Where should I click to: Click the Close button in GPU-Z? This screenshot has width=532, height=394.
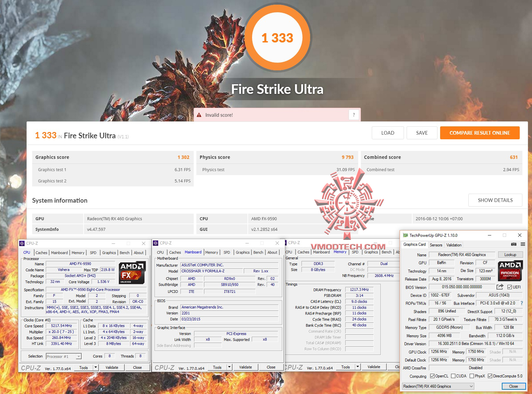click(x=513, y=386)
